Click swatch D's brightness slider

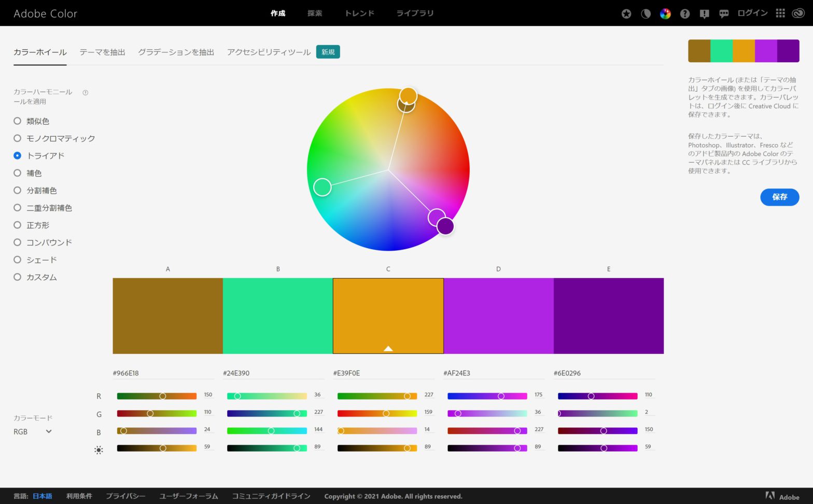click(487, 448)
